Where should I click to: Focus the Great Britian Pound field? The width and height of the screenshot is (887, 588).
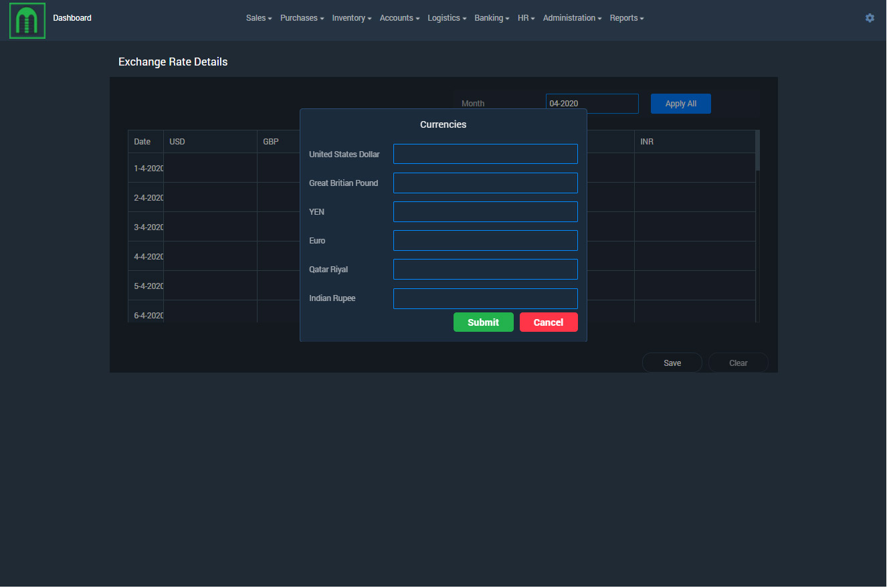coord(486,183)
